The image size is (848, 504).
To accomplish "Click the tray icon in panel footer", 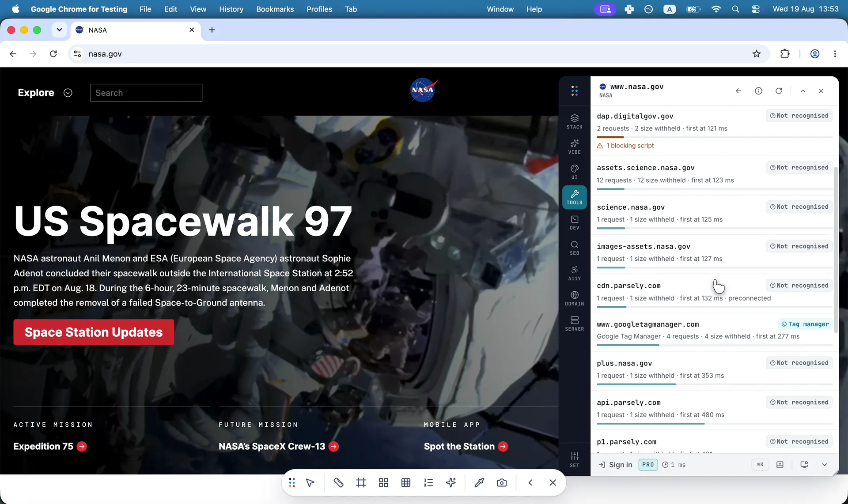I will (780, 465).
